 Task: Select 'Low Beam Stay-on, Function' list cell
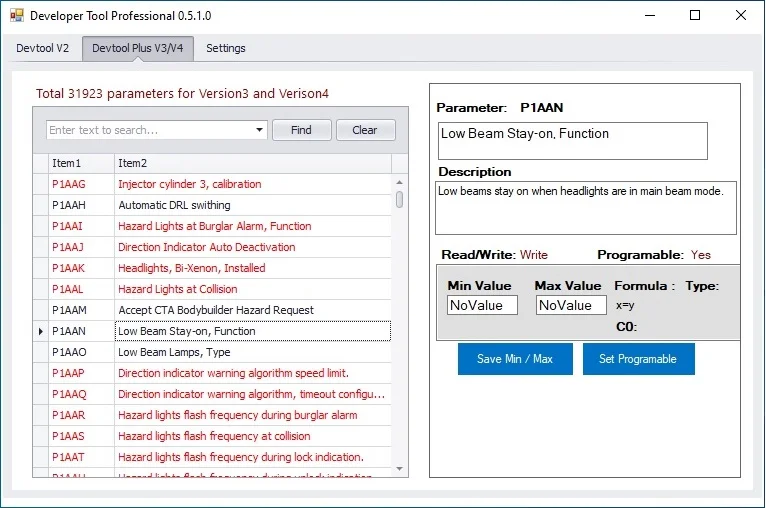253,331
